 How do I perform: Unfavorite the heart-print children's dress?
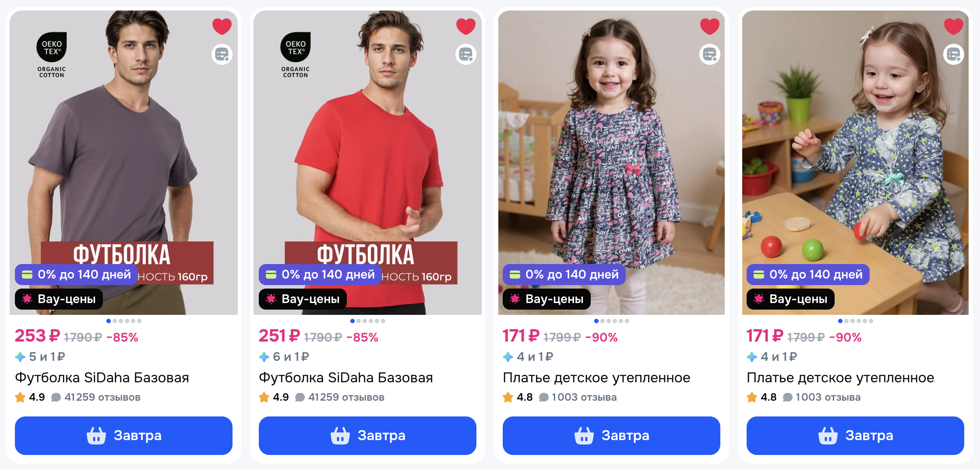[710, 26]
